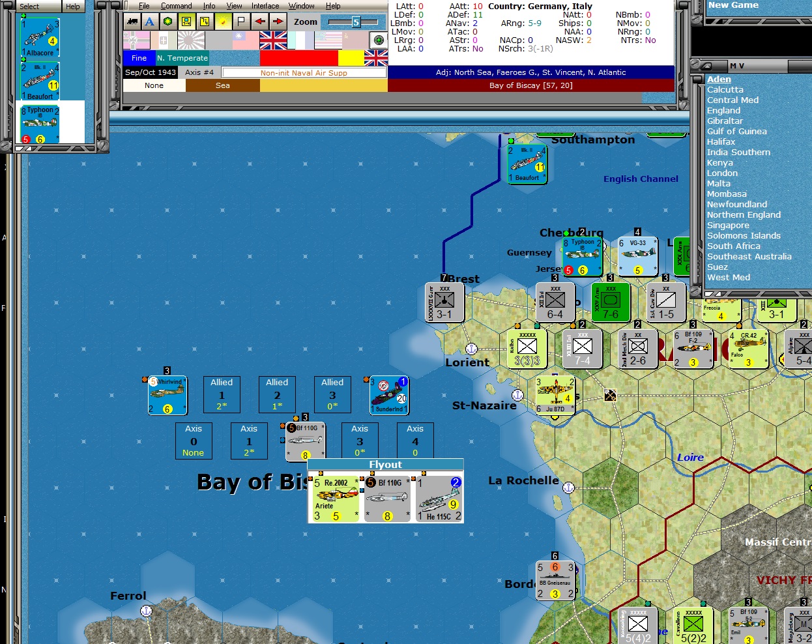
Task: Open the Sep/Oct 1943 date selector
Action: pos(149,72)
